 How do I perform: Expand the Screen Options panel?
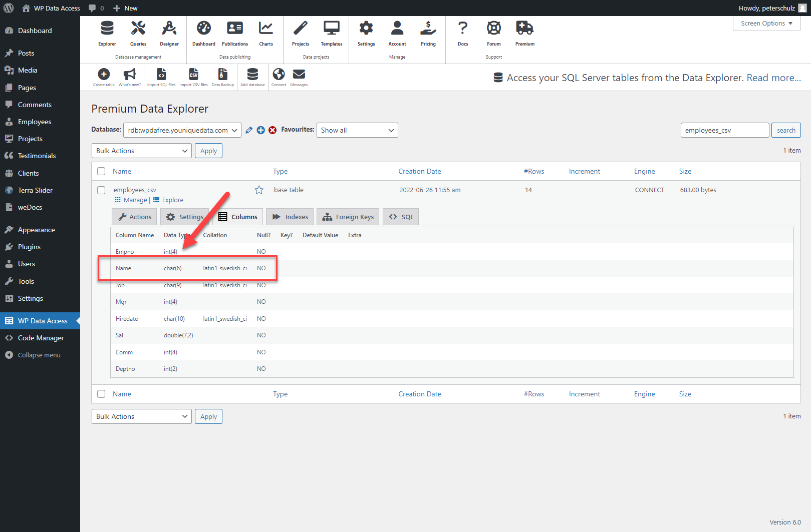pos(766,23)
